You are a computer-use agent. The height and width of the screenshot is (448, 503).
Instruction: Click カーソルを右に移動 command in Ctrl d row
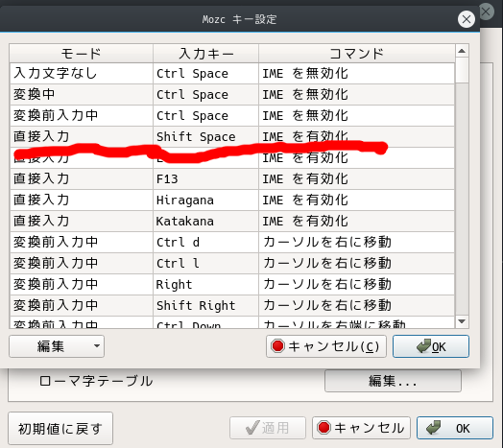[x=357, y=242]
